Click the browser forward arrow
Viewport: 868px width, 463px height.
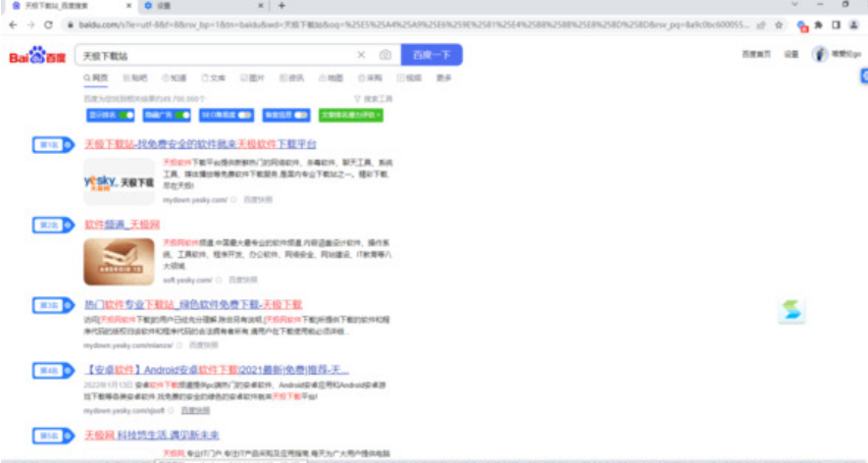pos(31,25)
